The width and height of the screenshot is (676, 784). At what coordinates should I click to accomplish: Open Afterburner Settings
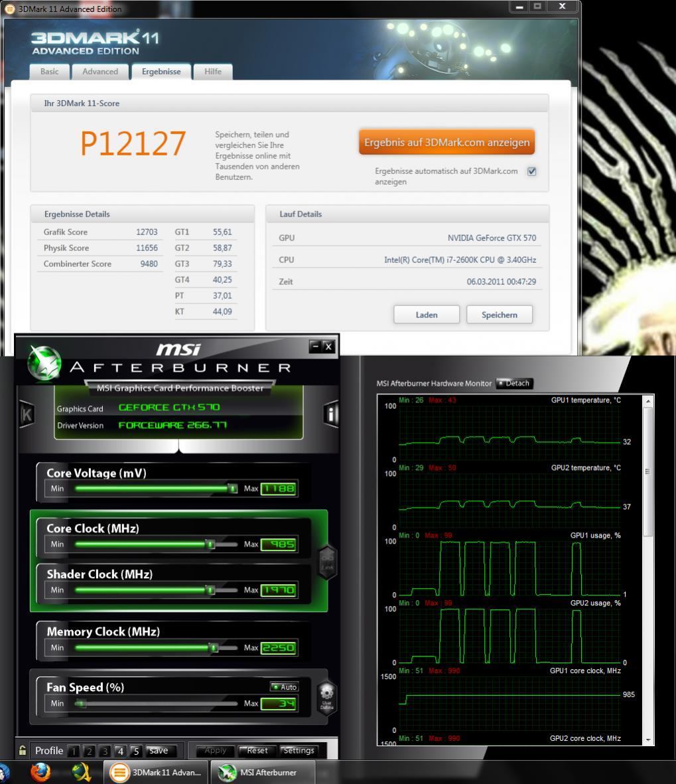[299, 751]
